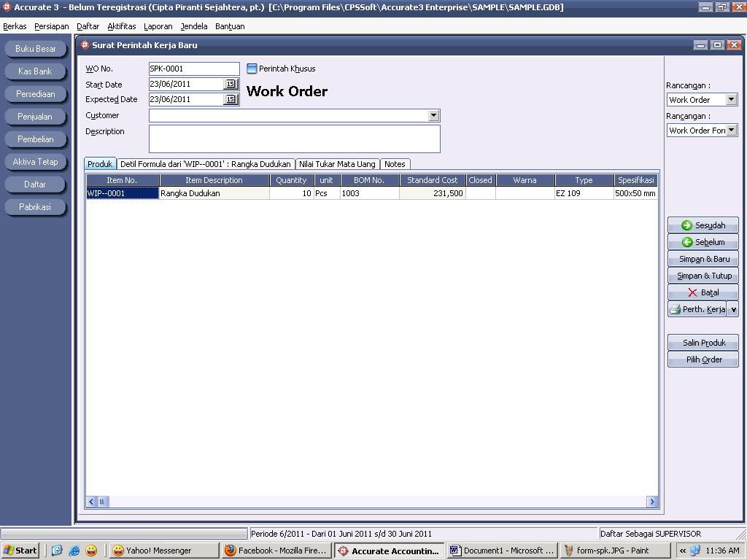Open the Pabrikasi module
This screenshot has width=747, height=560.
(x=35, y=206)
